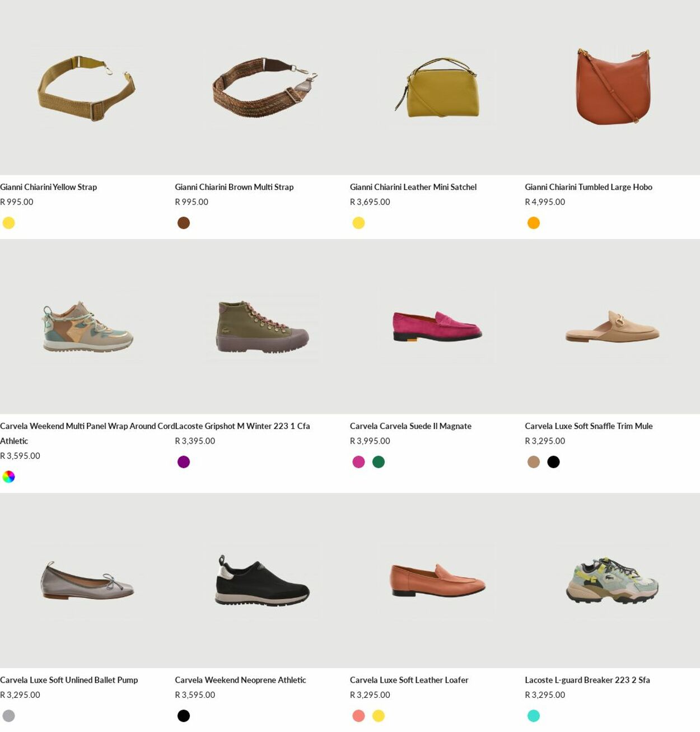700x732 pixels.
Task: Open Carvela Luxe Soft Snaffle Trim Mule link
Action: [589, 426]
